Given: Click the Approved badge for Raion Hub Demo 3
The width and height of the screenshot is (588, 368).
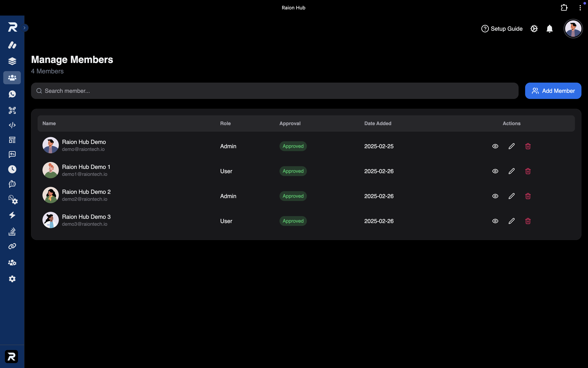Looking at the screenshot, I should [x=293, y=221].
